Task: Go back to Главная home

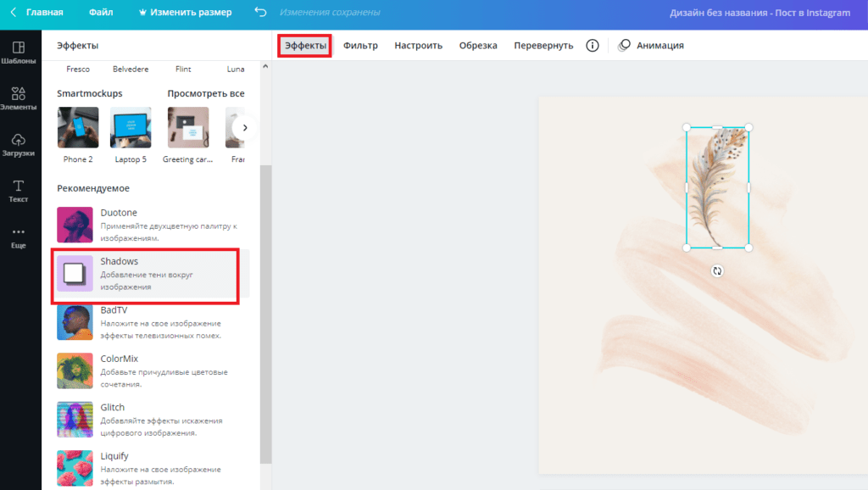Action: 37,13
